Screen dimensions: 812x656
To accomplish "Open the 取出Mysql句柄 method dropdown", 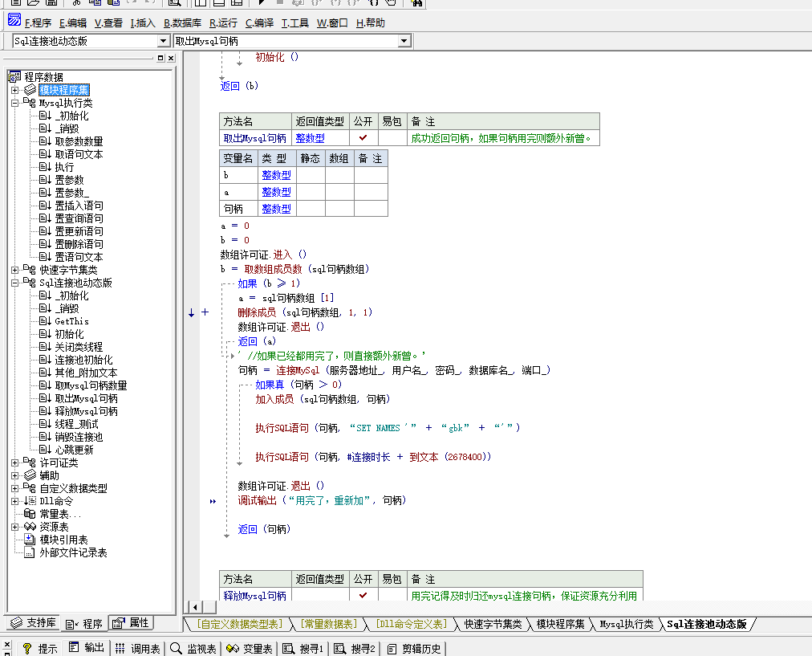I will [x=404, y=41].
